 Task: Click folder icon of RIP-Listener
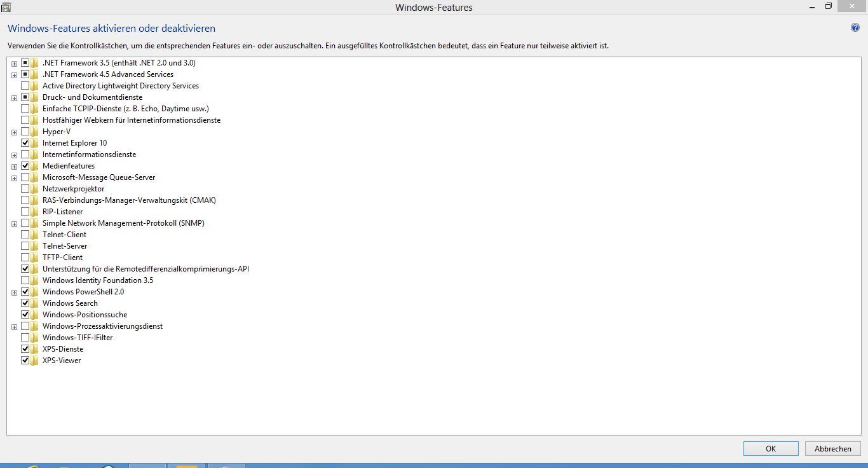[34, 212]
